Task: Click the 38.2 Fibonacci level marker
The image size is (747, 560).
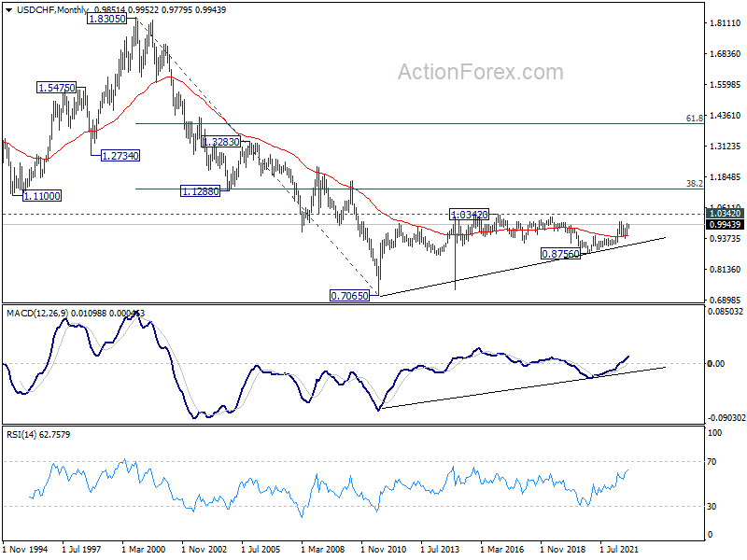Action: click(694, 183)
